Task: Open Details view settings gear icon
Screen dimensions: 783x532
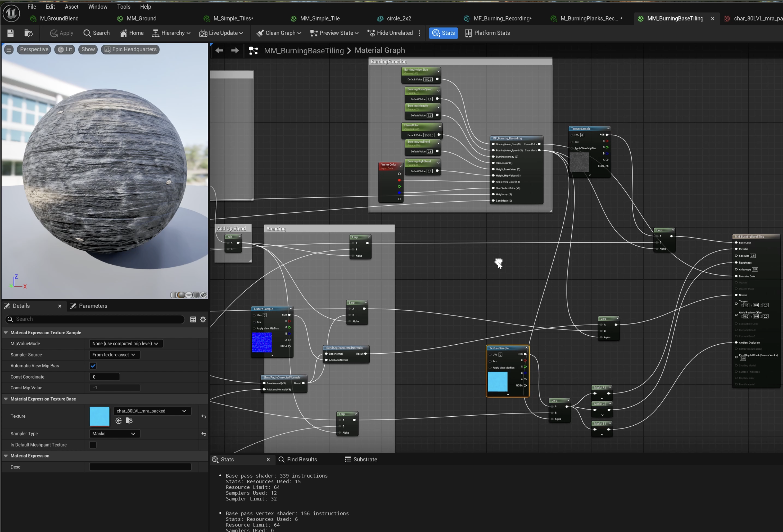Action: 203,319
